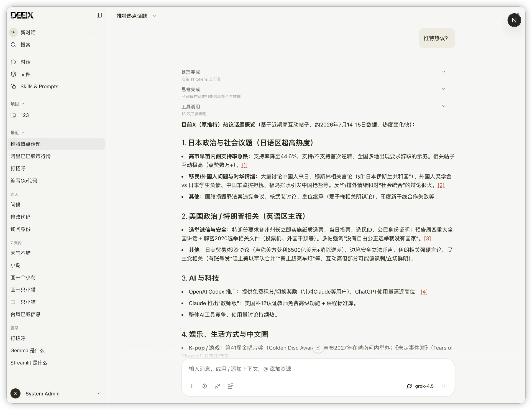The width and height of the screenshot is (532, 410).
Task: Click the 推特热议? user message bubble
Action: [437, 38]
